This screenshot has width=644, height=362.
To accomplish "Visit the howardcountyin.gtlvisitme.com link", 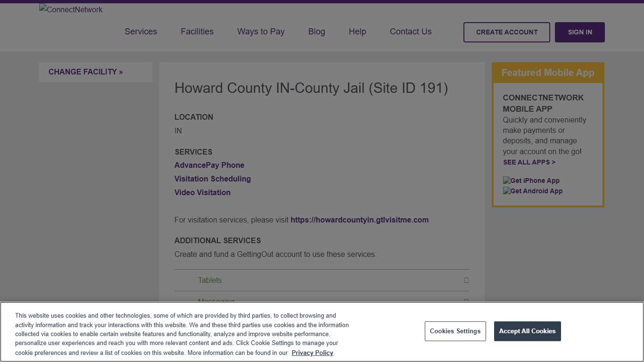I will coord(359,220).
